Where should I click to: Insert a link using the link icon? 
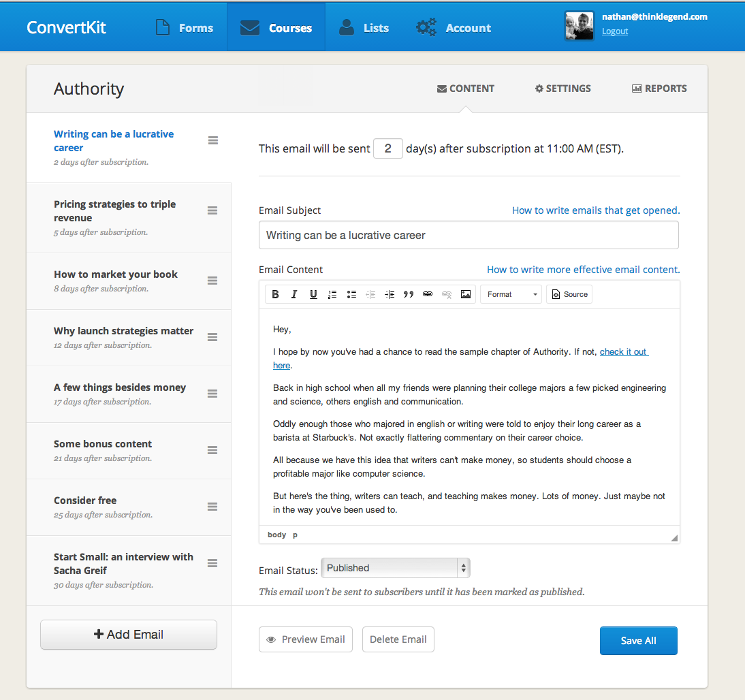coord(428,294)
